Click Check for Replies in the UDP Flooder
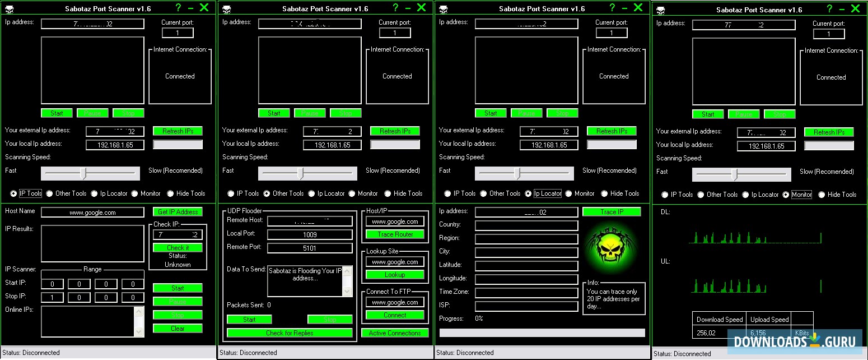Viewport: 868px width, 360px height. click(x=289, y=333)
